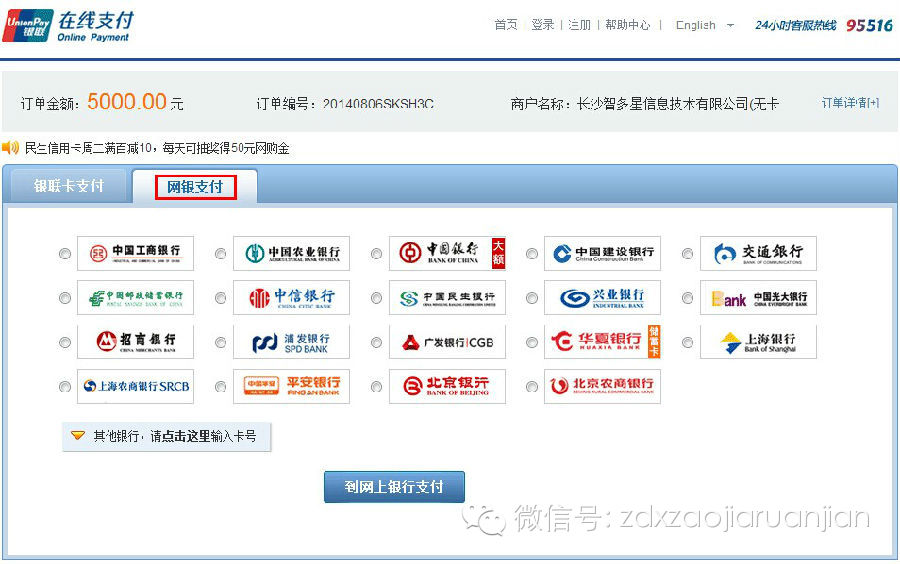Click the 到网上银行支付 button
The image size is (900, 564).
pos(394,487)
